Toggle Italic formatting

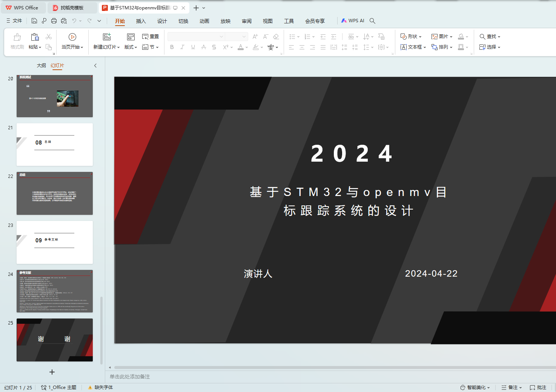pyautogui.click(x=183, y=47)
